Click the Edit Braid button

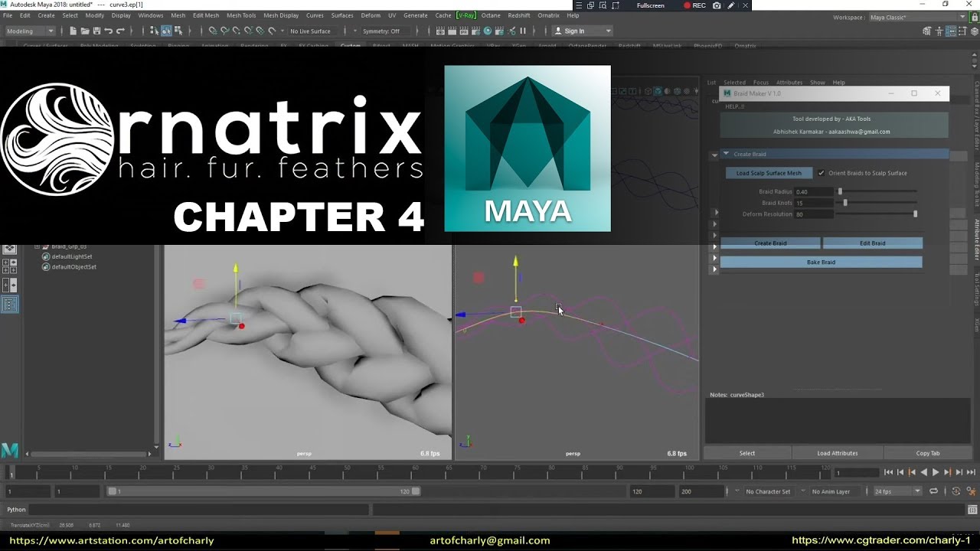(x=872, y=243)
